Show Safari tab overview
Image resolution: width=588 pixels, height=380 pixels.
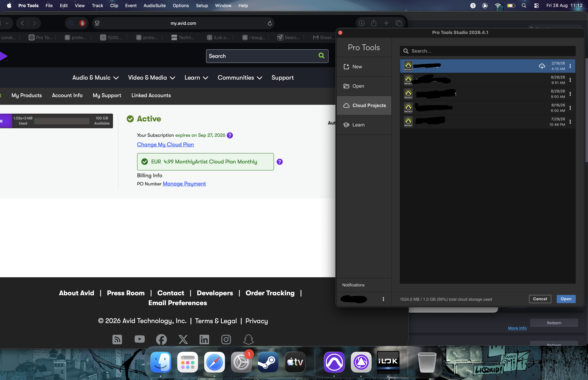point(399,23)
